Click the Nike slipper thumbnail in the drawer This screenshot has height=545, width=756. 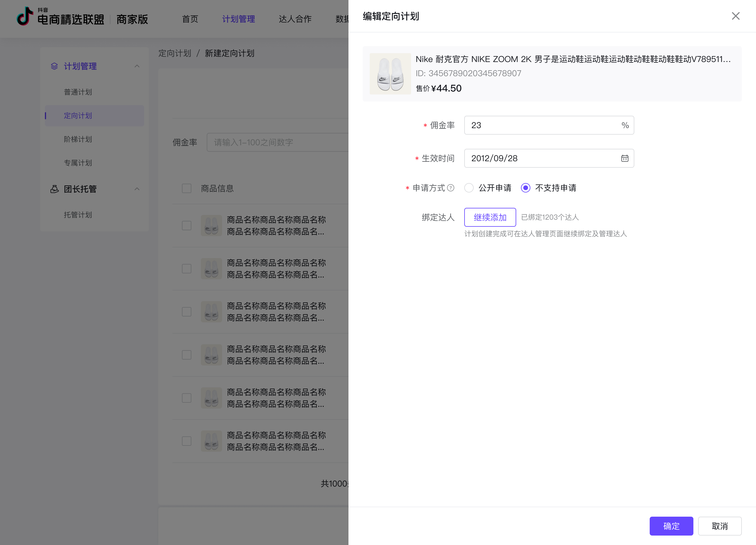[x=390, y=74]
